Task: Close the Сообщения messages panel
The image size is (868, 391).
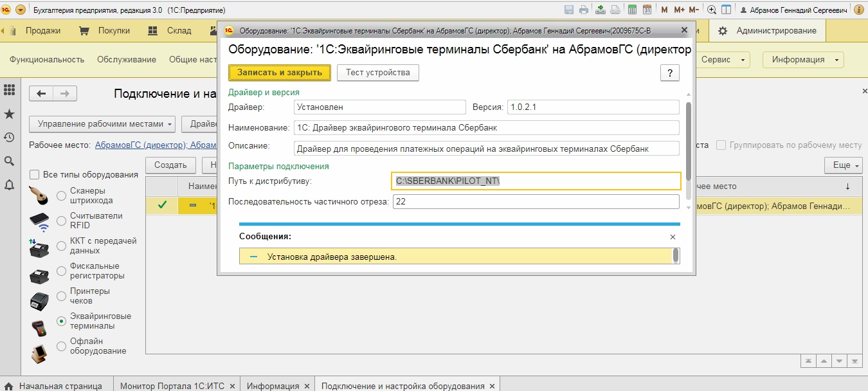Action: click(673, 237)
